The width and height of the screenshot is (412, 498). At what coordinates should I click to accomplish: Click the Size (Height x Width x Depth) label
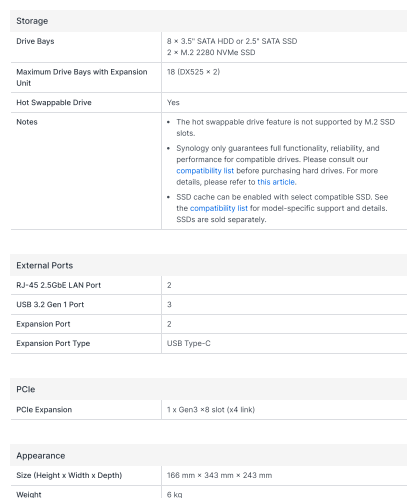[69, 475]
